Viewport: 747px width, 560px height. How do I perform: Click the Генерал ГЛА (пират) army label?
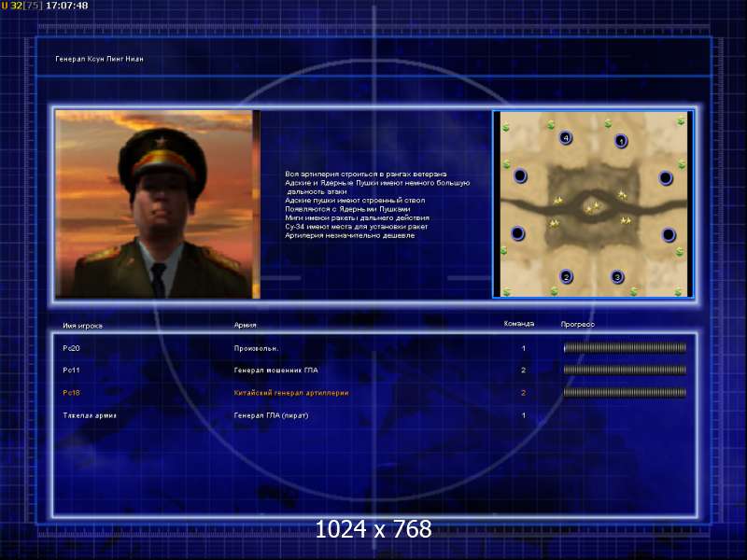point(271,415)
